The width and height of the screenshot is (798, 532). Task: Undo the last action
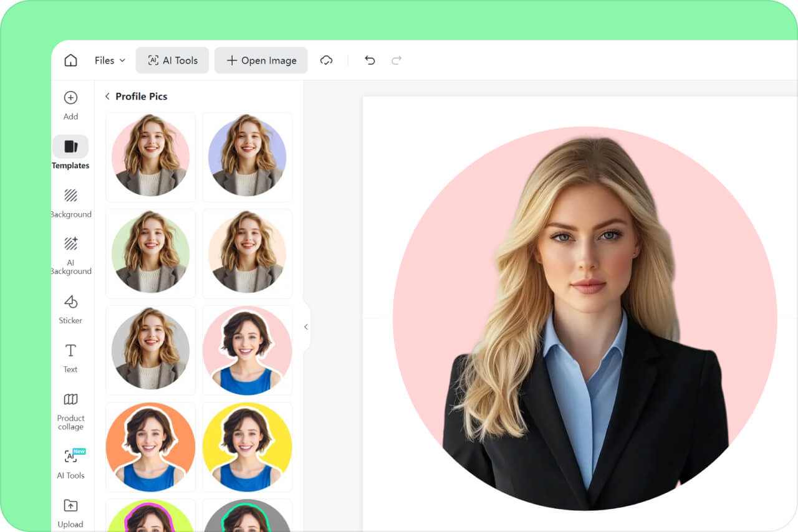pos(370,60)
